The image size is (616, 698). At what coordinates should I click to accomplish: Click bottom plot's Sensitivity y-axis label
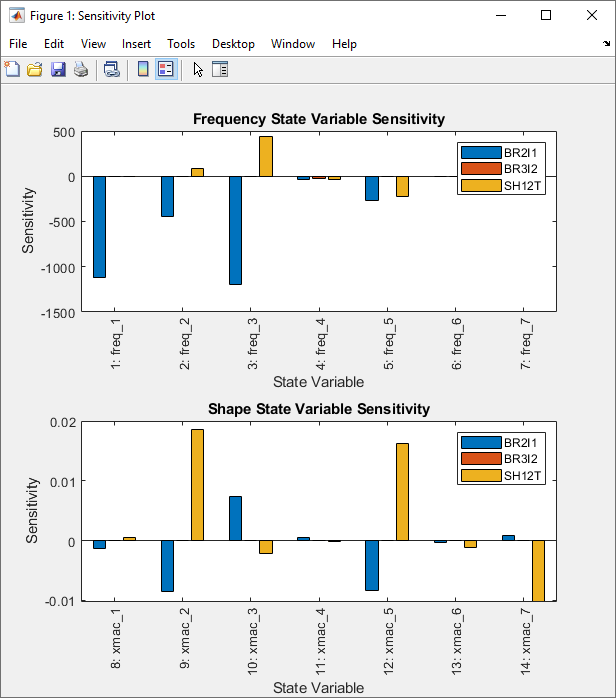[x=32, y=510]
